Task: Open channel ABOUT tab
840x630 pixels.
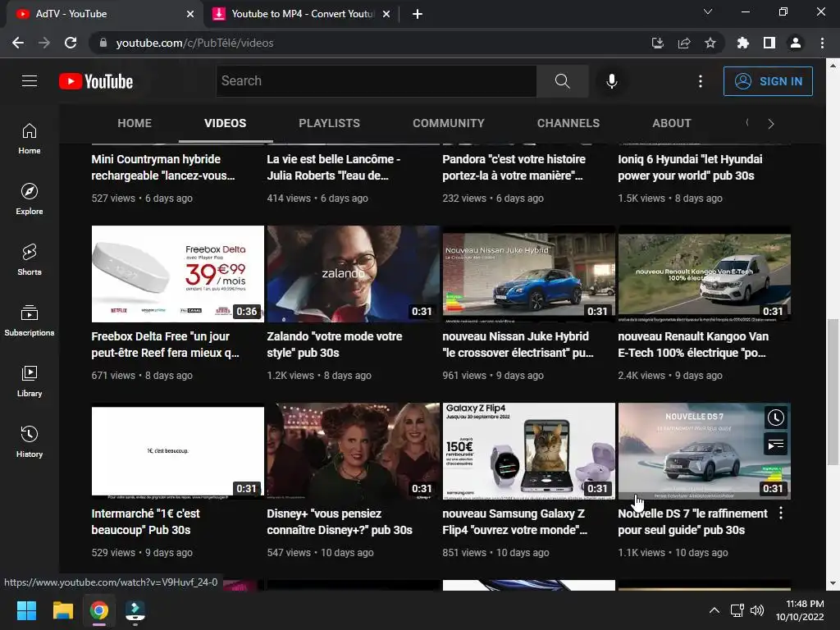Action: pyautogui.click(x=672, y=123)
